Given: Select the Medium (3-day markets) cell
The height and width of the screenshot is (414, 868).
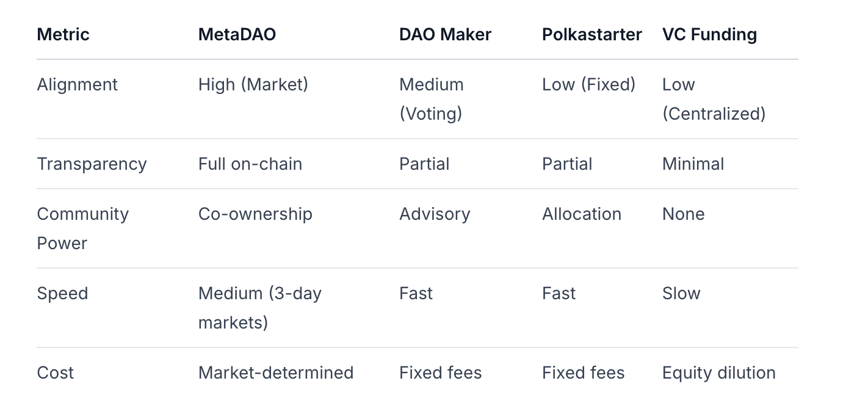Looking at the screenshot, I should click(259, 308).
